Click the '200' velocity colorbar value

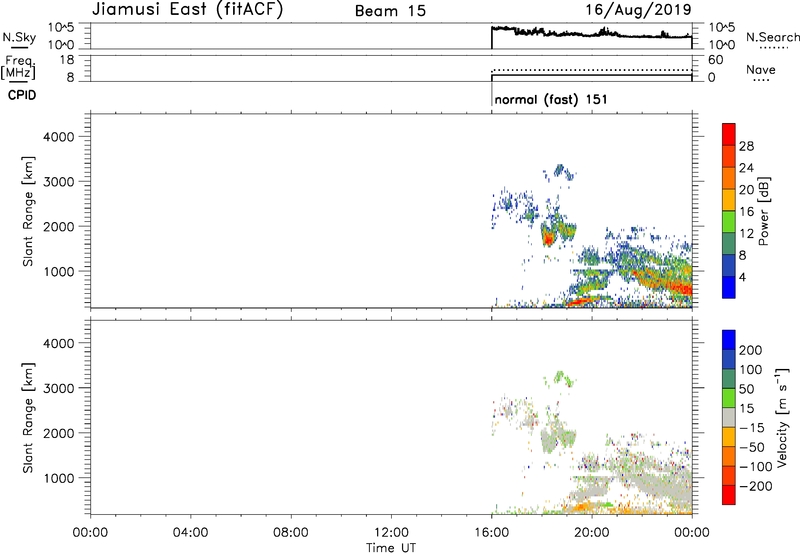pos(751,350)
